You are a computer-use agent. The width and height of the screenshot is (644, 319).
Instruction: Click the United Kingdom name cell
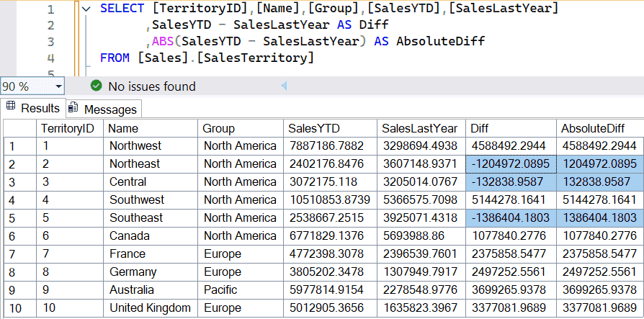point(151,308)
